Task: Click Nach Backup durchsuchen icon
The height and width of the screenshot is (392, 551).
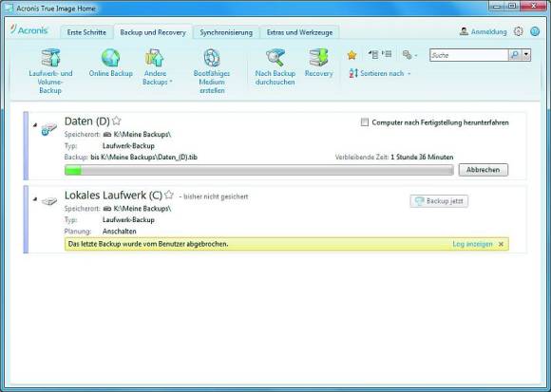Action: click(x=275, y=58)
